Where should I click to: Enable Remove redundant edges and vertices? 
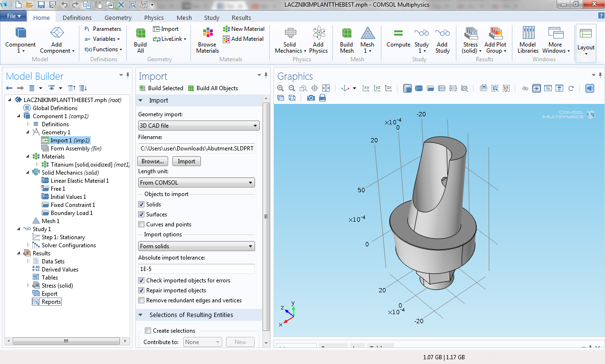tap(142, 300)
